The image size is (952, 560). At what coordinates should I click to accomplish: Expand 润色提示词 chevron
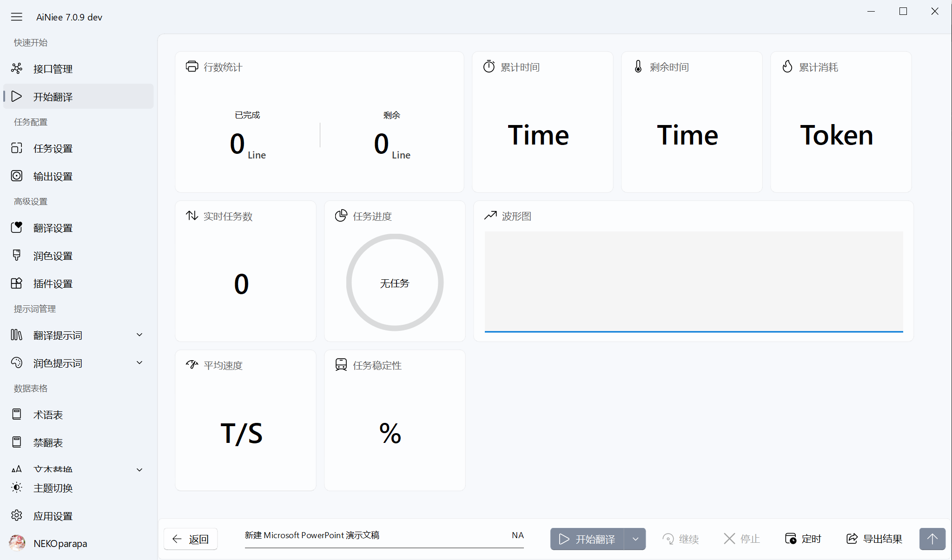(x=139, y=363)
